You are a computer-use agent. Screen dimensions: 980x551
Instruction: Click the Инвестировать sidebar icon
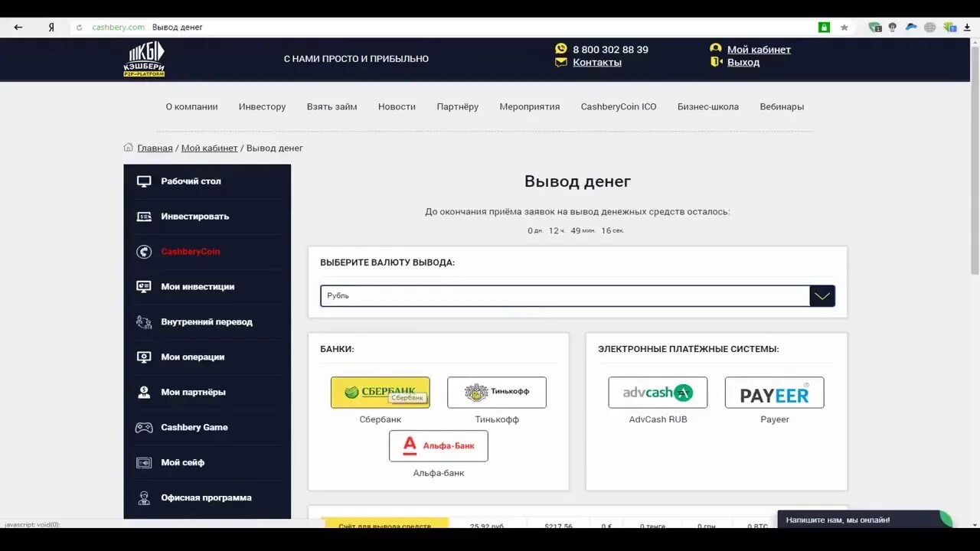144,217
